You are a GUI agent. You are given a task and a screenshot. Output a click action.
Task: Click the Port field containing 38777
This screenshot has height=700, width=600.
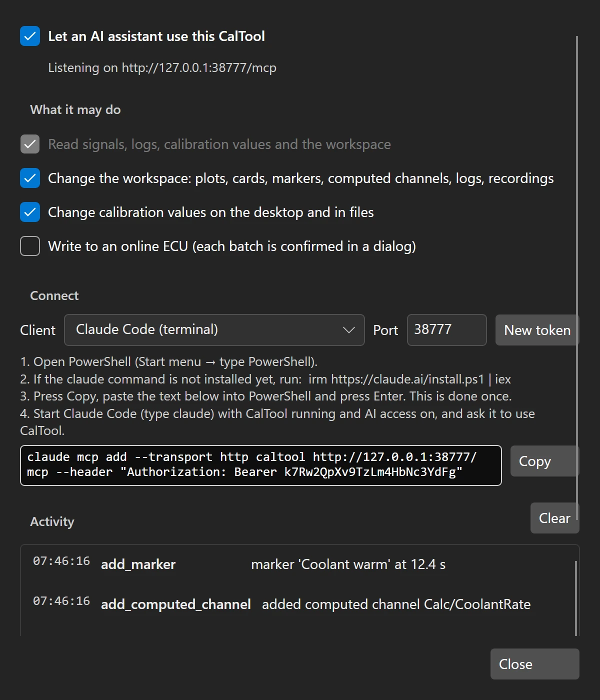pos(447,330)
